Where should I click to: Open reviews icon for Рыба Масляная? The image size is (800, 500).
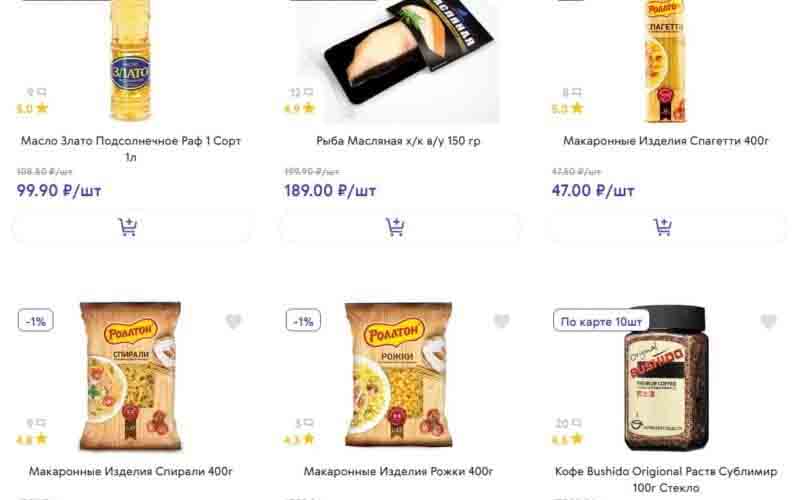[x=308, y=92]
